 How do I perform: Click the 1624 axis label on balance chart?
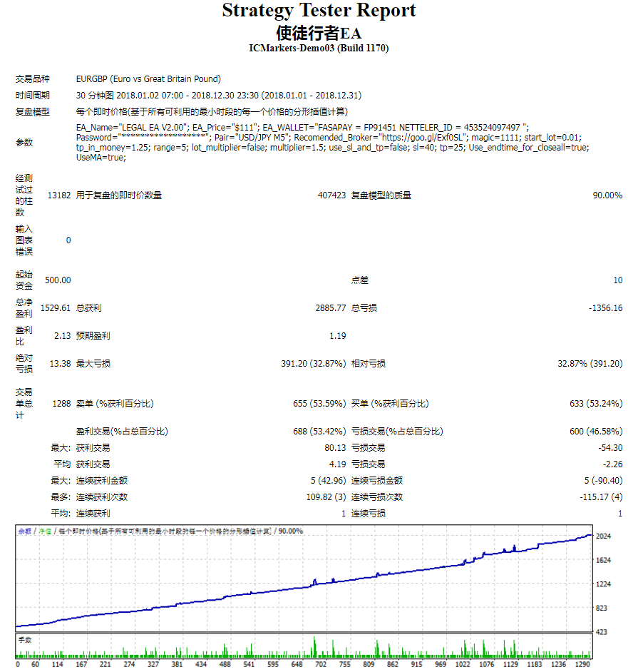point(603,560)
